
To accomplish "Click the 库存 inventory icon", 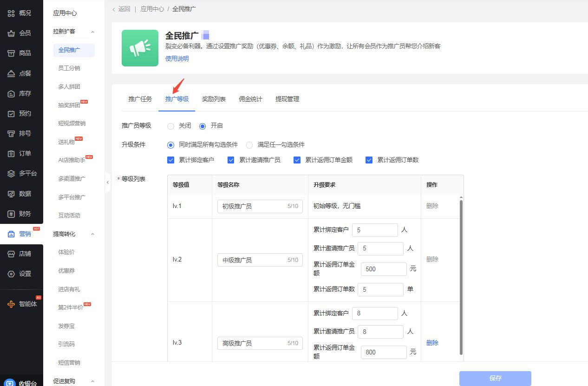I will click(x=11, y=93).
